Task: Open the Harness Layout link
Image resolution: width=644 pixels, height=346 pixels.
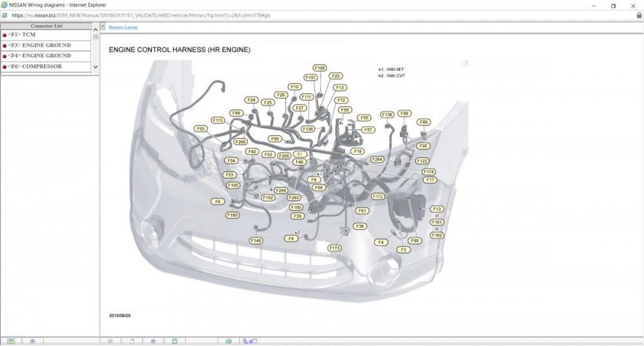Action: coord(123,27)
